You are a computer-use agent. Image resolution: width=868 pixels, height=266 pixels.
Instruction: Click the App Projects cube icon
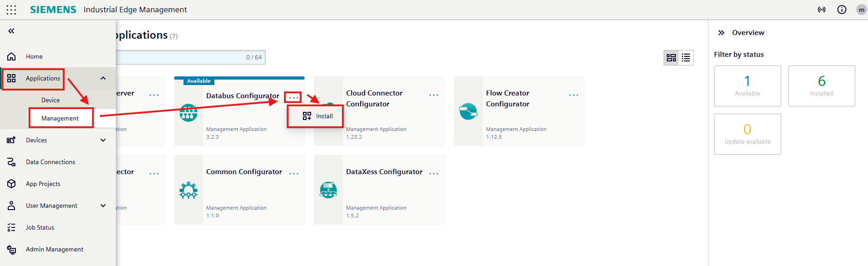click(11, 184)
